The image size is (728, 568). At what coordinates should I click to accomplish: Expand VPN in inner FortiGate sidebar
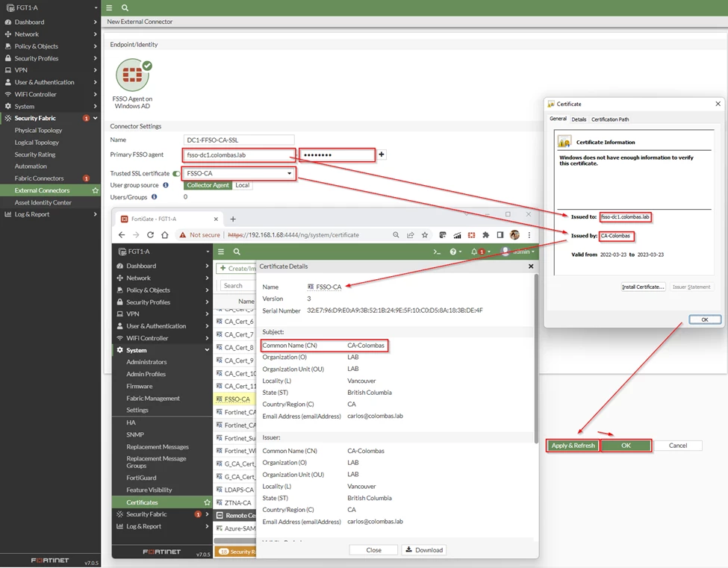pyautogui.click(x=162, y=313)
